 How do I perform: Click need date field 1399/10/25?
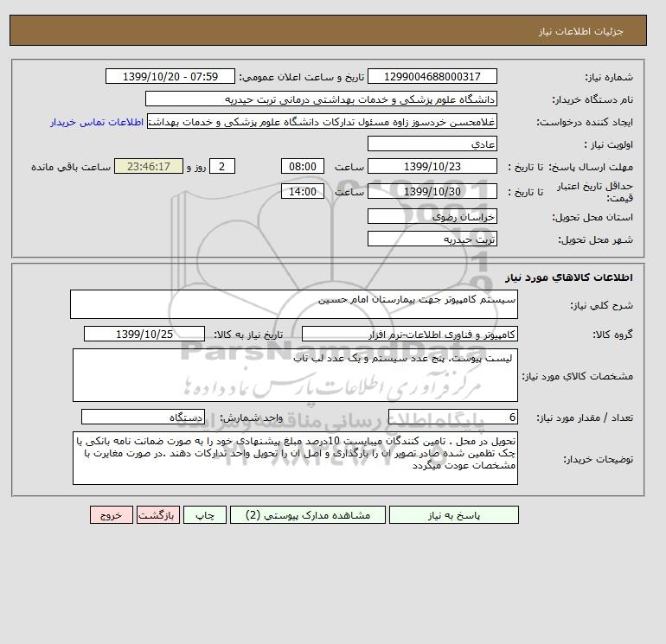click(x=144, y=334)
